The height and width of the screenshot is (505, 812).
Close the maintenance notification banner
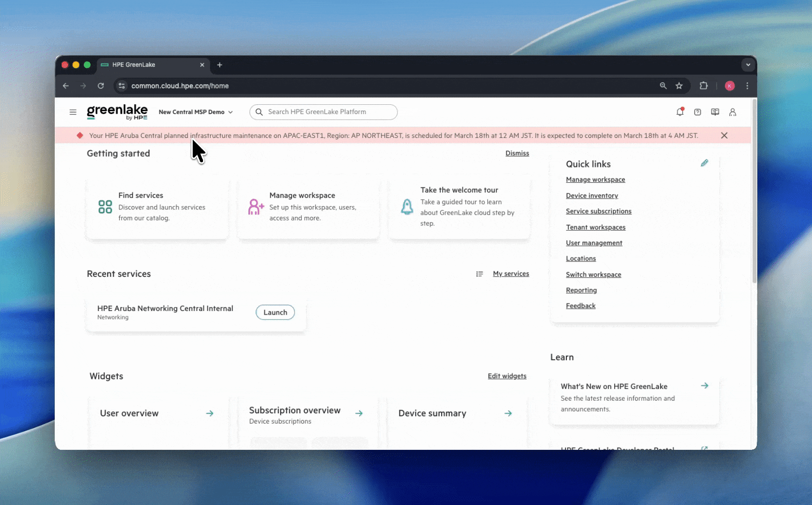724,135
